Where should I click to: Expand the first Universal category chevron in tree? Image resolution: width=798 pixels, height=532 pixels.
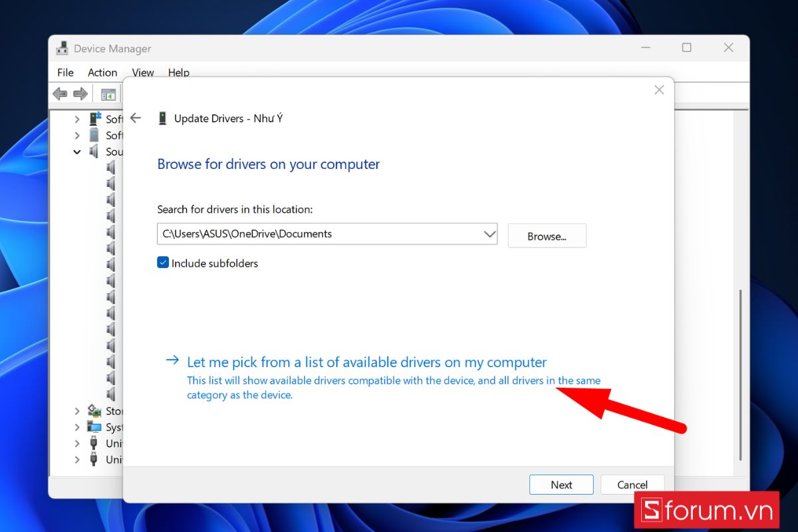pyautogui.click(x=77, y=443)
